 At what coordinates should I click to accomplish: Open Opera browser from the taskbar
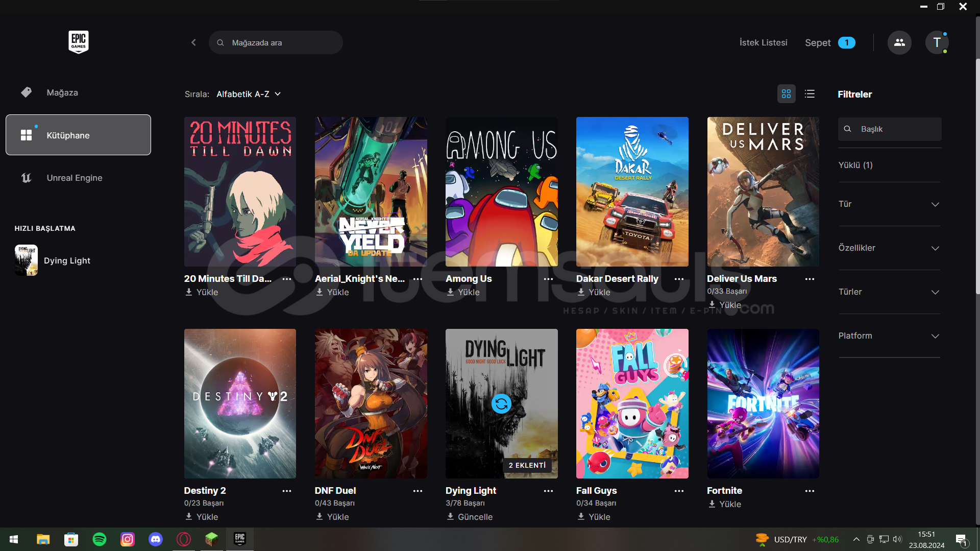click(184, 539)
